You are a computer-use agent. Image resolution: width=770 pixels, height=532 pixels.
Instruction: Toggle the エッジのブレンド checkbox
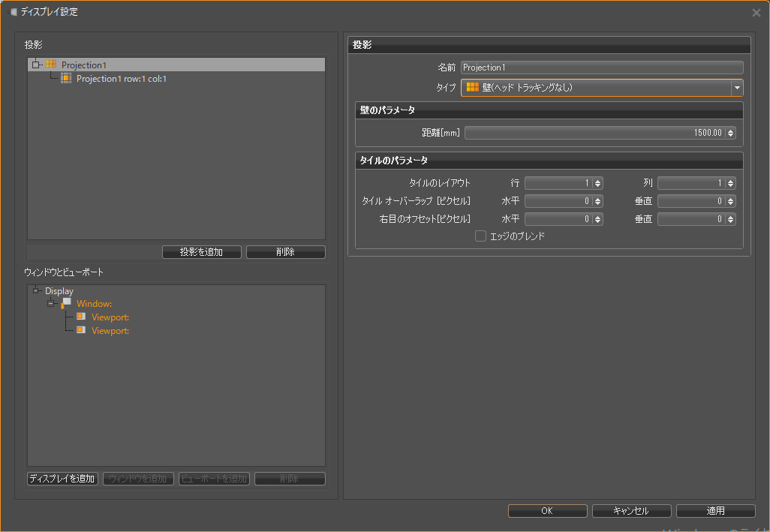pyautogui.click(x=481, y=236)
